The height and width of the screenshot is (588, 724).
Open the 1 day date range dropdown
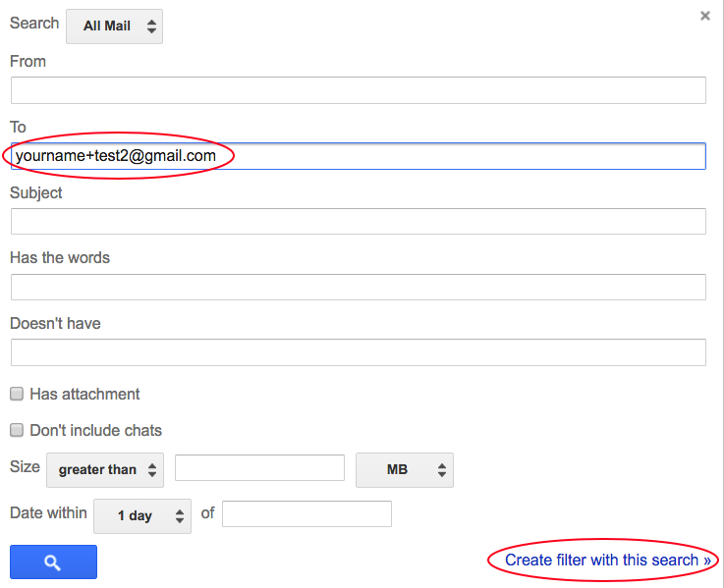[142, 516]
